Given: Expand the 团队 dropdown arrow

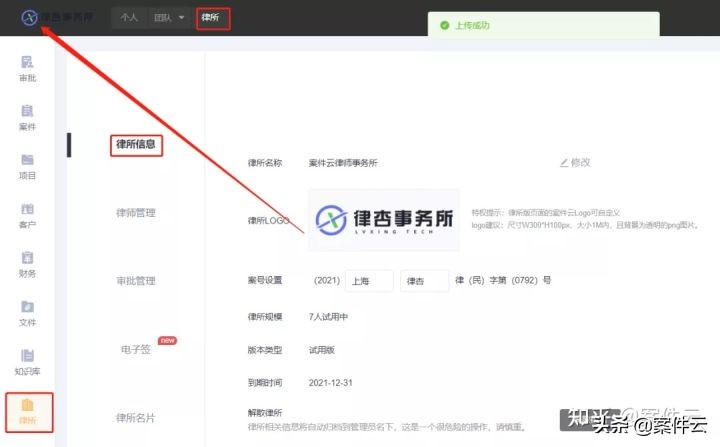Looking at the screenshot, I should coord(181,17).
